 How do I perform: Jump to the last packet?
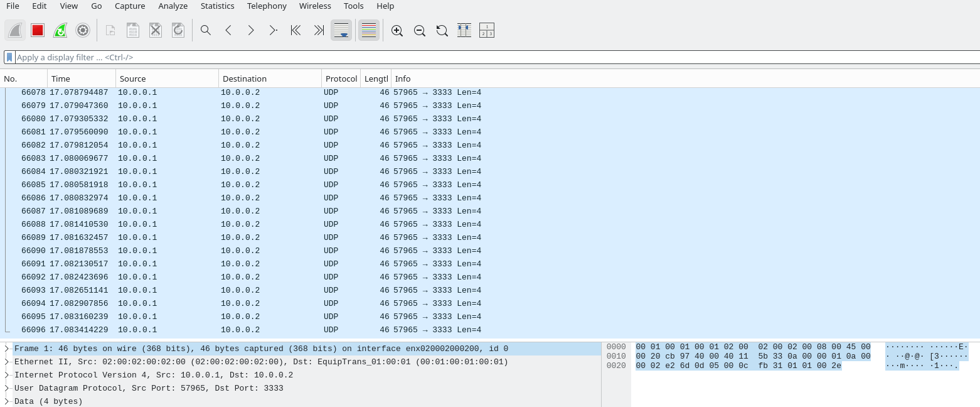point(319,30)
